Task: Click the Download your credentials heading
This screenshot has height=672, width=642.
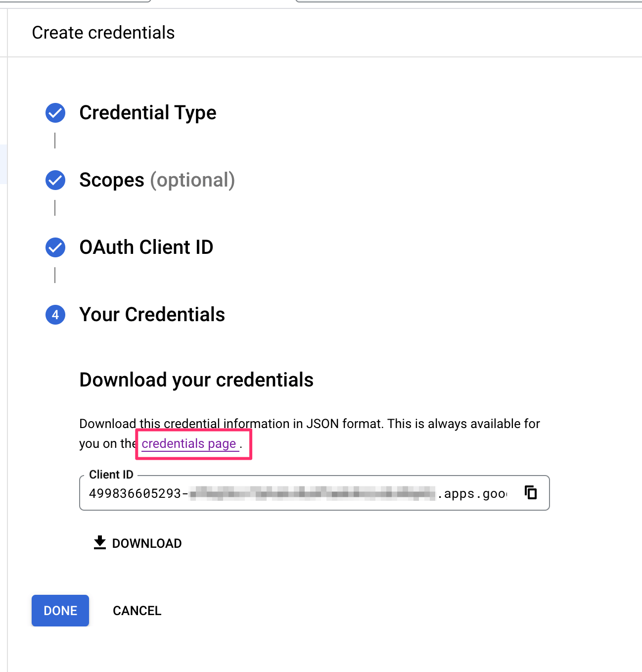Action: (x=196, y=380)
